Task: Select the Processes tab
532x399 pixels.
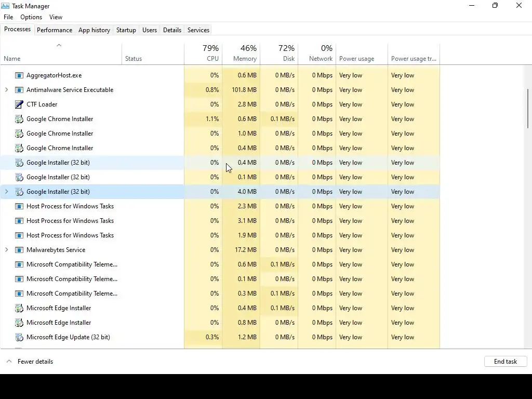Action: [x=17, y=29]
